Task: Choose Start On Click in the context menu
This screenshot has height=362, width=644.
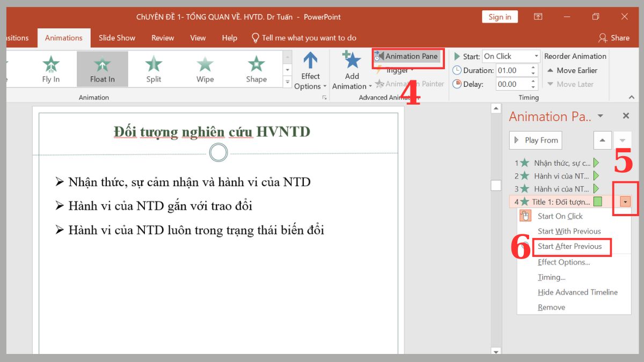Action: [560, 216]
